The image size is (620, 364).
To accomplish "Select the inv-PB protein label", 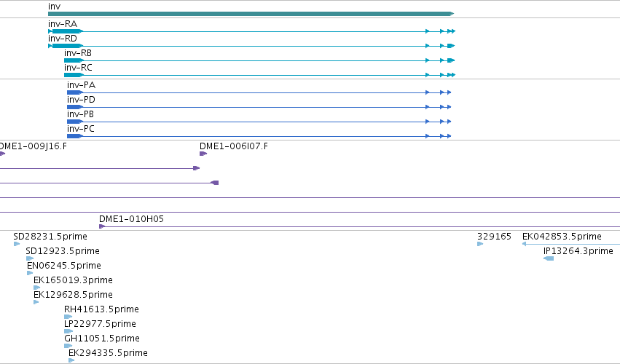I will point(80,114).
